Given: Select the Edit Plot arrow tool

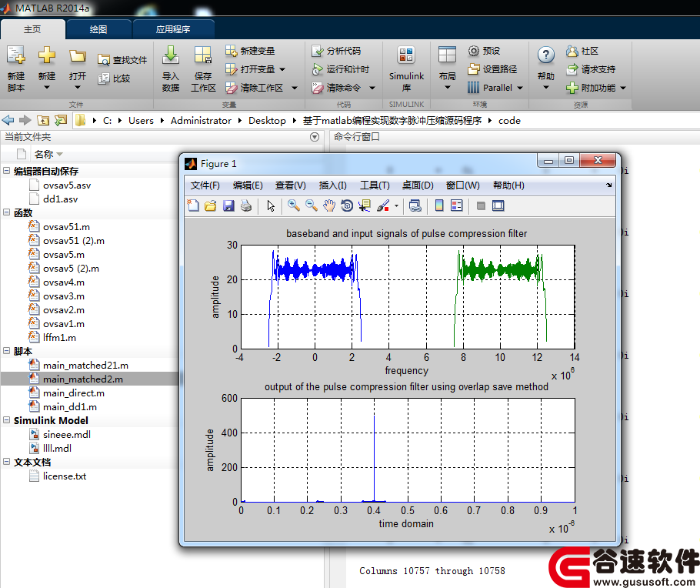Looking at the screenshot, I should tap(271, 205).
